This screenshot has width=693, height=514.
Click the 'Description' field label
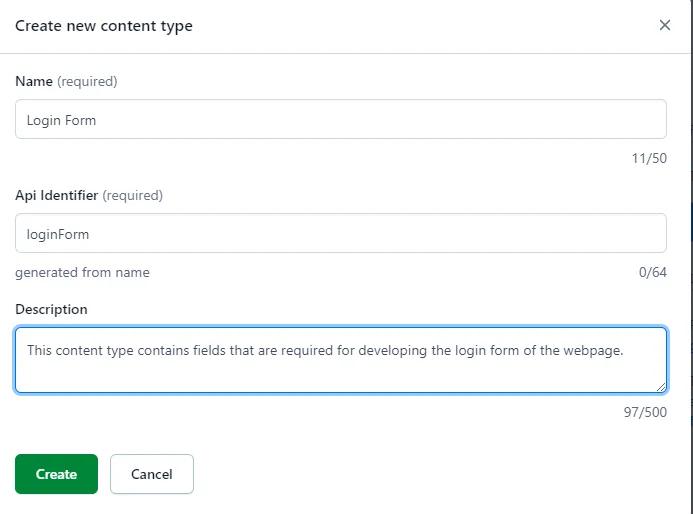point(51,309)
